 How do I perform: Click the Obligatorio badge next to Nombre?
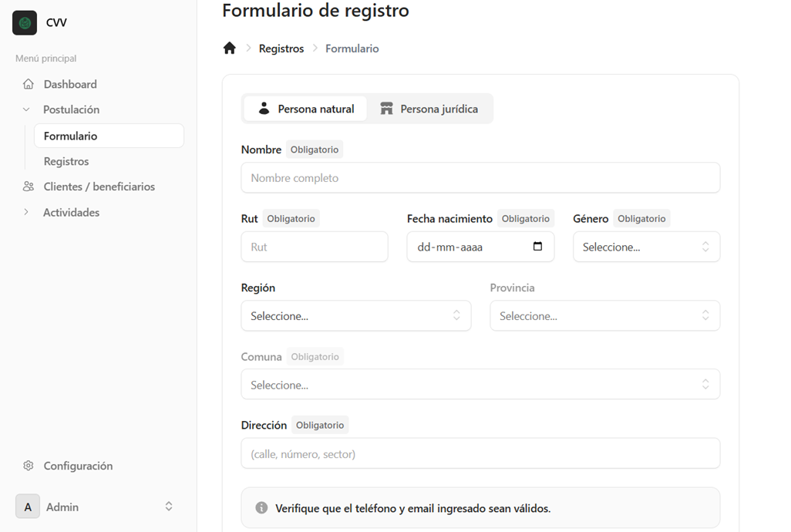(315, 150)
